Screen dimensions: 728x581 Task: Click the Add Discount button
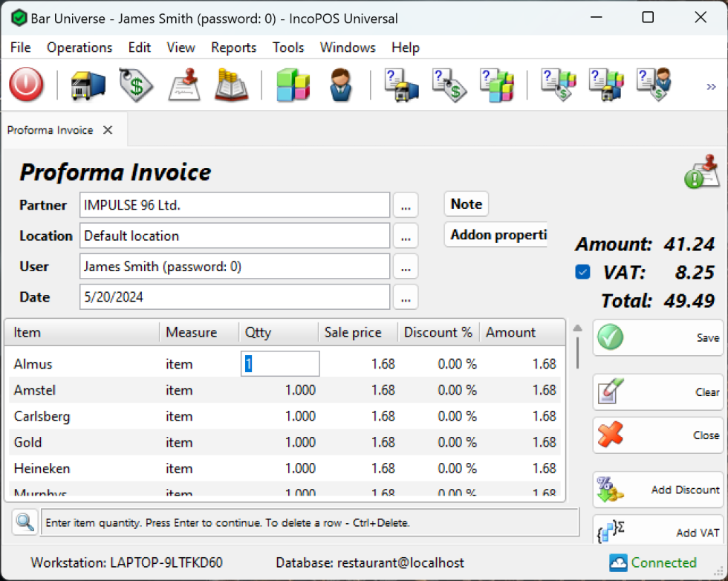(x=658, y=490)
